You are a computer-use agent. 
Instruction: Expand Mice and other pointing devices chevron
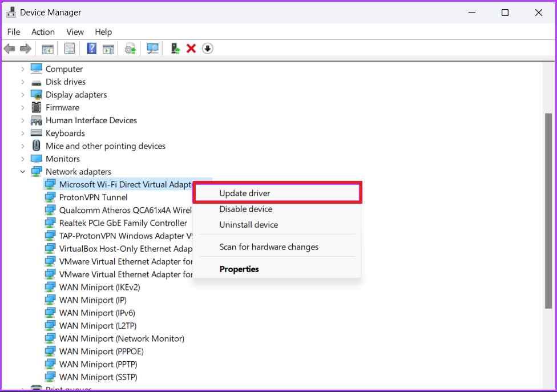pyautogui.click(x=23, y=146)
